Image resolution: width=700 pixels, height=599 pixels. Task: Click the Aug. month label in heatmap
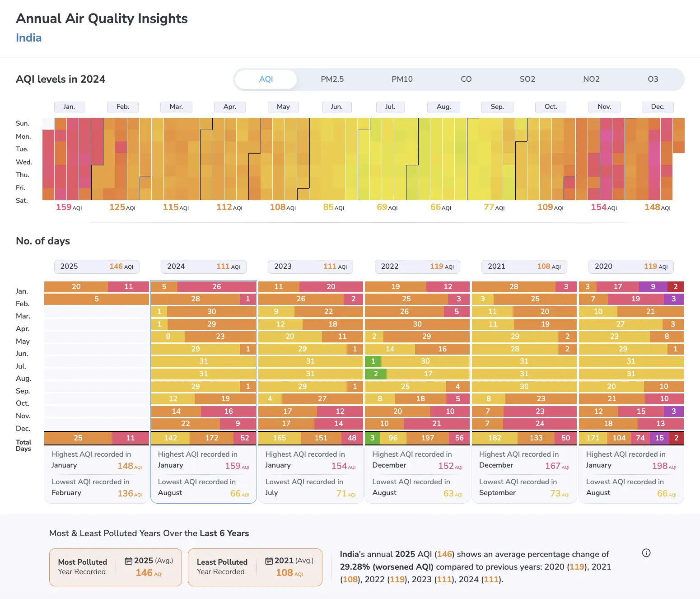click(443, 107)
